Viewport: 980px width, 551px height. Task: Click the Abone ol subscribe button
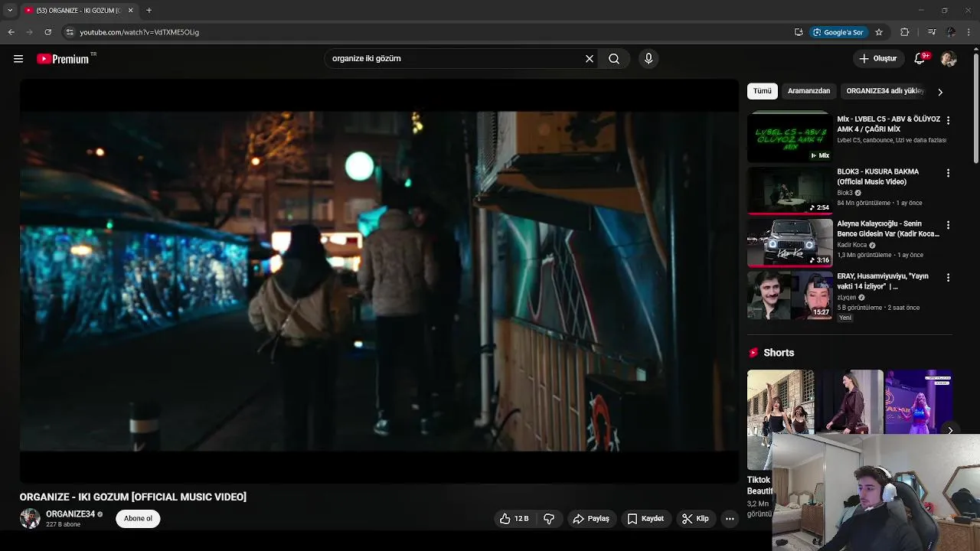point(138,519)
